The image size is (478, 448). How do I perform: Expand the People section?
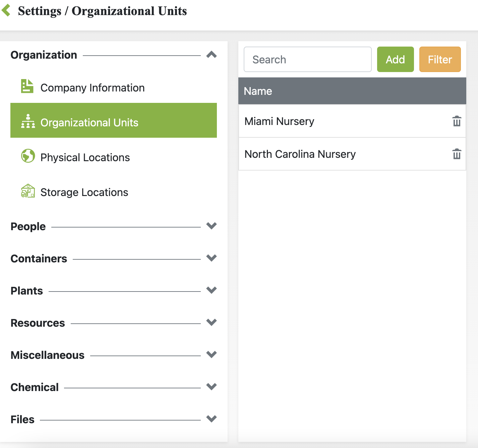(x=212, y=226)
